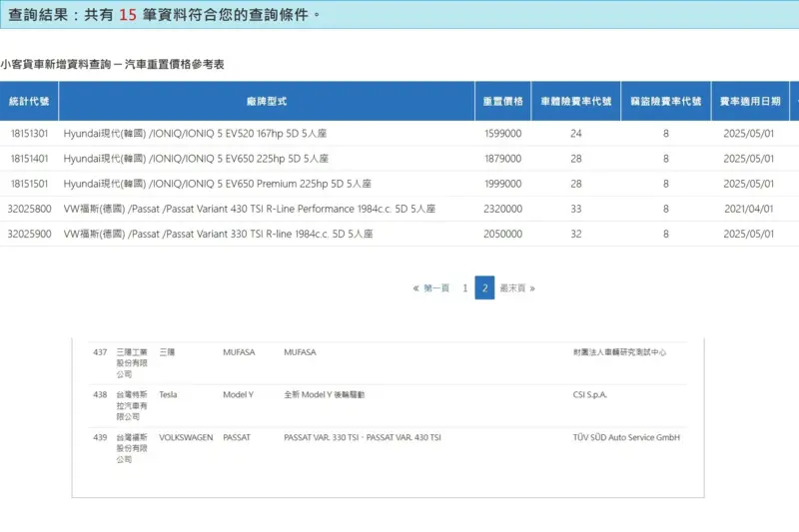The height and width of the screenshot is (532, 799).
Task: Click price 1879000
Action: 503,159
